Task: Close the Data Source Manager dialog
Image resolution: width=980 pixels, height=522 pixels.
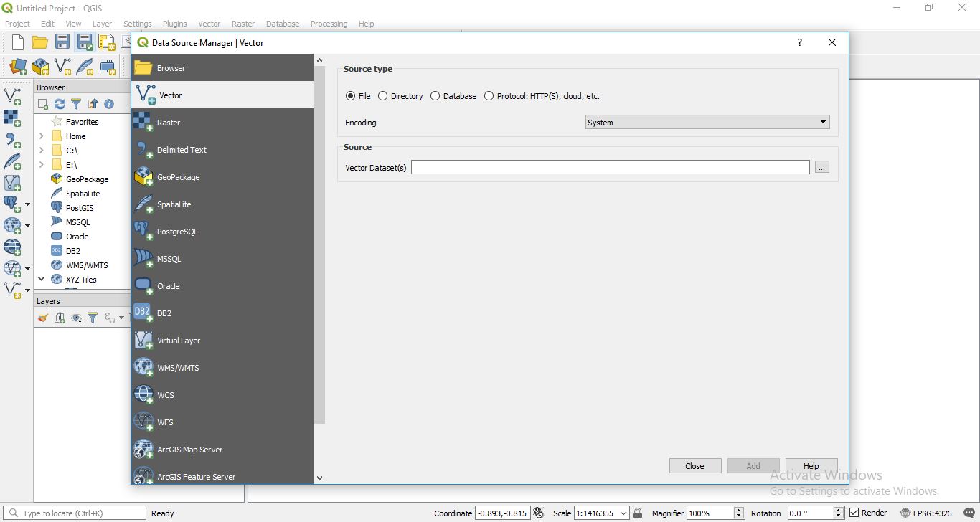Action: [694, 465]
